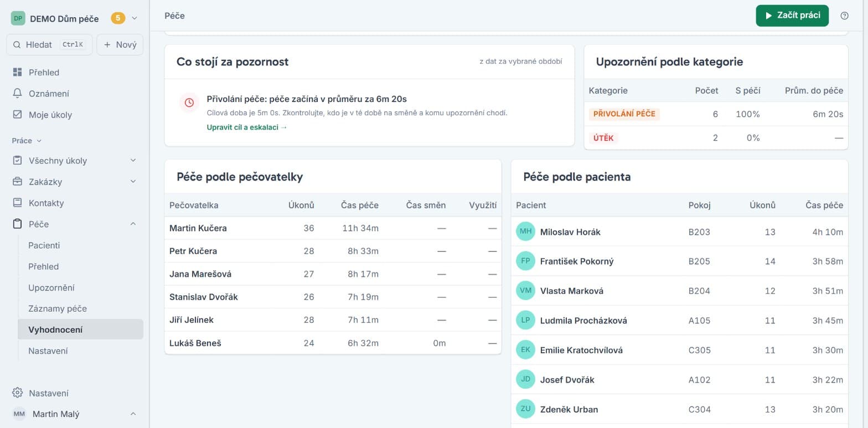Click the MM user avatar

click(19, 414)
